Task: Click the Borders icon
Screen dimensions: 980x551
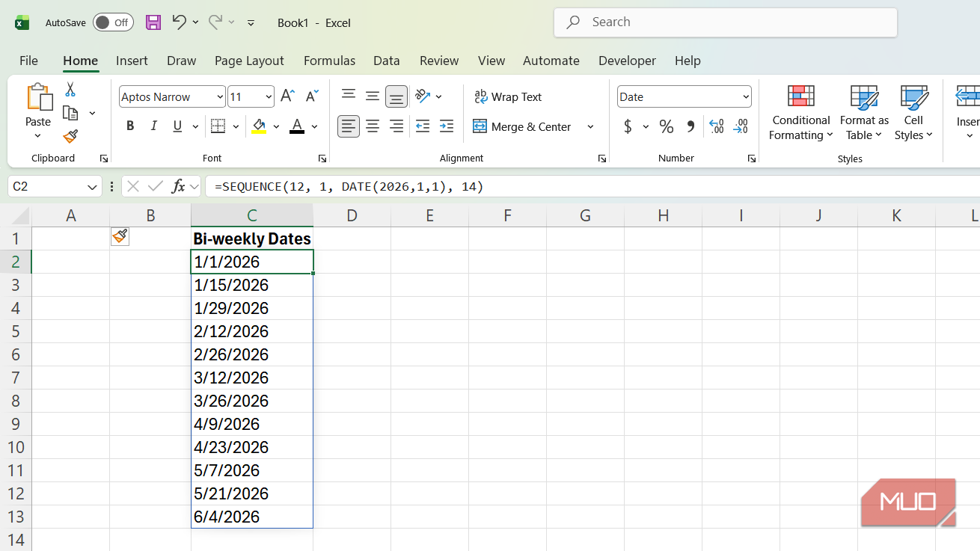Action: coord(218,126)
